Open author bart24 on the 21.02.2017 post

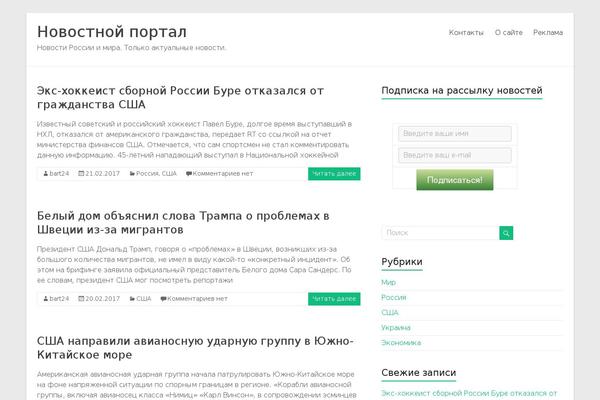tap(59, 173)
